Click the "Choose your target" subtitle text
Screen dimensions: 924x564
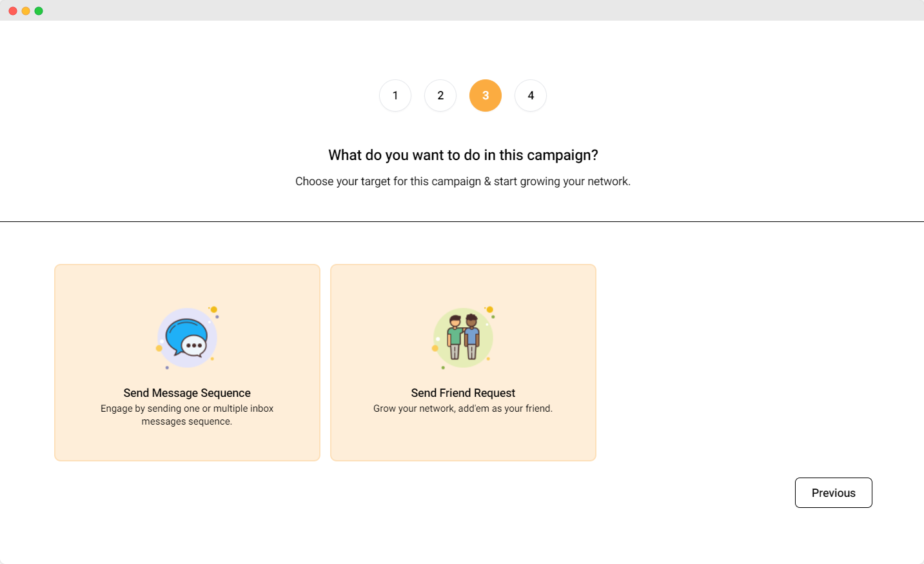coord(463,181)
